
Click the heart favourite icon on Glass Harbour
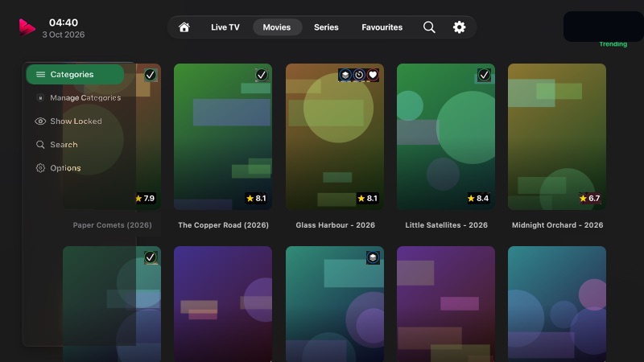coord(373,75)
